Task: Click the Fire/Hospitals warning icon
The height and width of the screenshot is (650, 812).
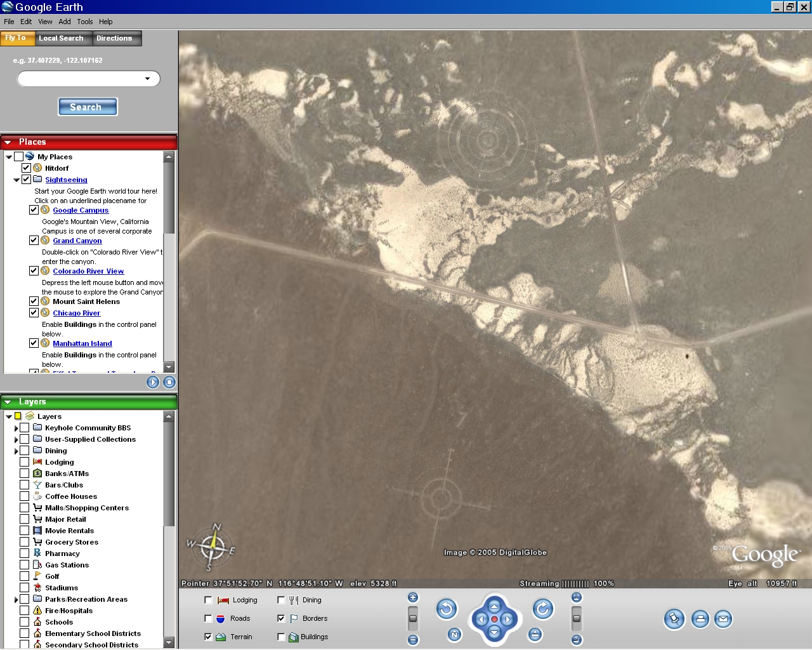Action: tap(37, 610)
